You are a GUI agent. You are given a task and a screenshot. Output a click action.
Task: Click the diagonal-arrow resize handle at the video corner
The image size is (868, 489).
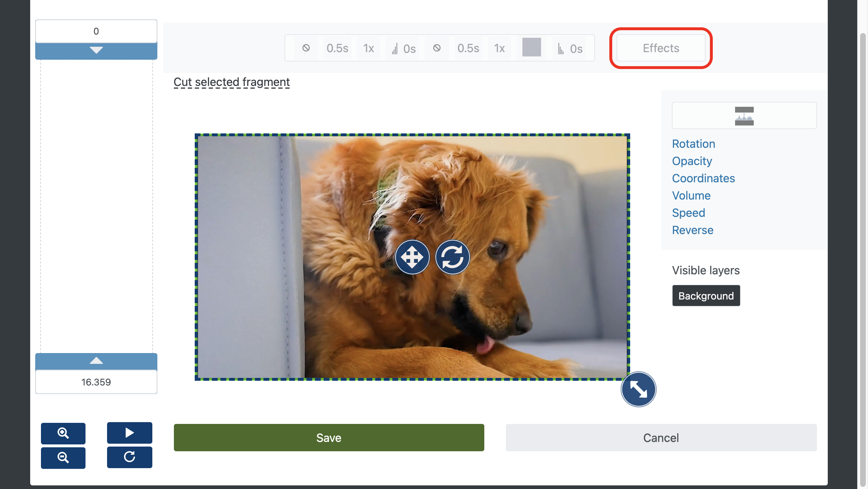[x=638, y=389]
